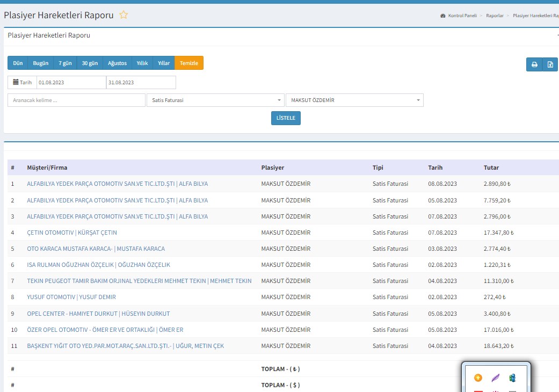Export report with the Excel file icon
Image resolution: width=559 pixels, height=392 pixels.
pos(550,64)
